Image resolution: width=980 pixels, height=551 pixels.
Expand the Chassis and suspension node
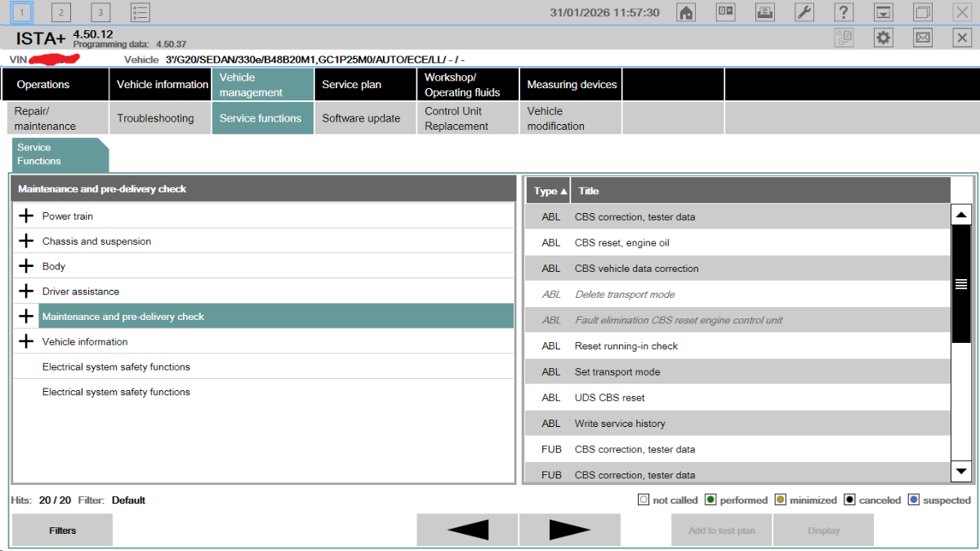27,242
